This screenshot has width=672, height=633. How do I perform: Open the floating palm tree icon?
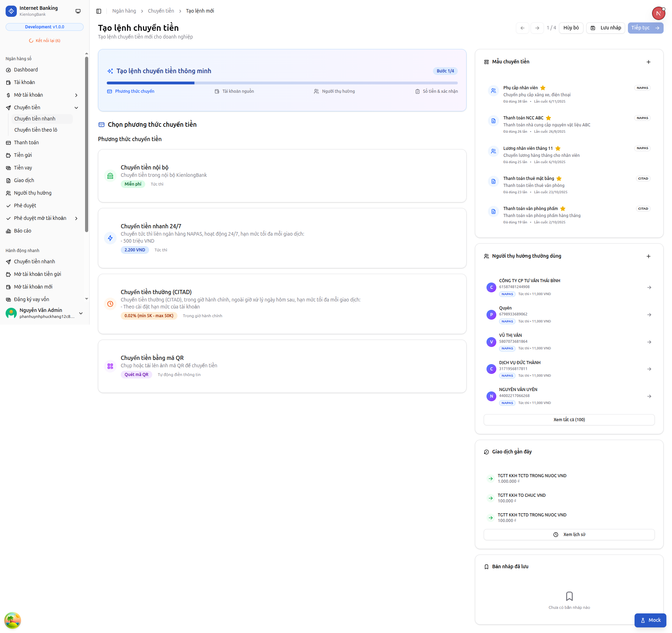point(13,620)
